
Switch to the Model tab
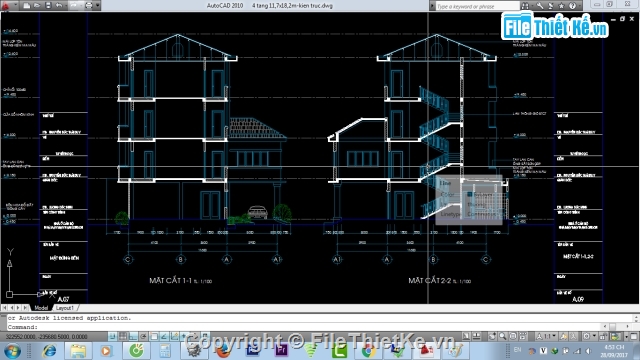point(41,308)
